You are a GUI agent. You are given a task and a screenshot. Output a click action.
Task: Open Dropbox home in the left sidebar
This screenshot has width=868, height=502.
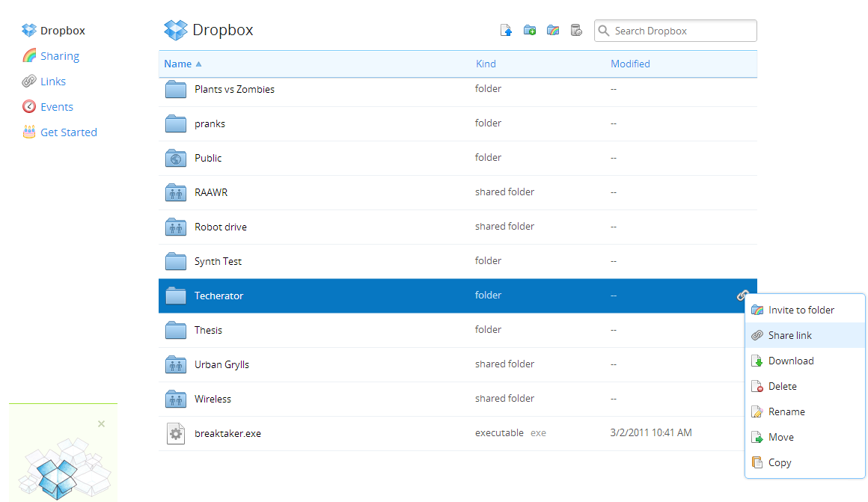pyautogui.click(x=53, y=31)
